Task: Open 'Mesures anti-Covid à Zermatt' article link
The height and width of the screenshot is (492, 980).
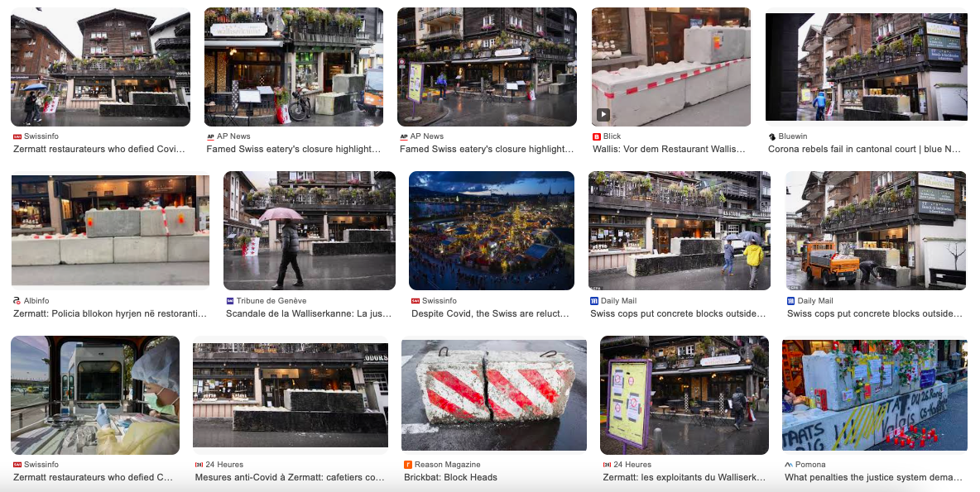Action: pos(290,478)
